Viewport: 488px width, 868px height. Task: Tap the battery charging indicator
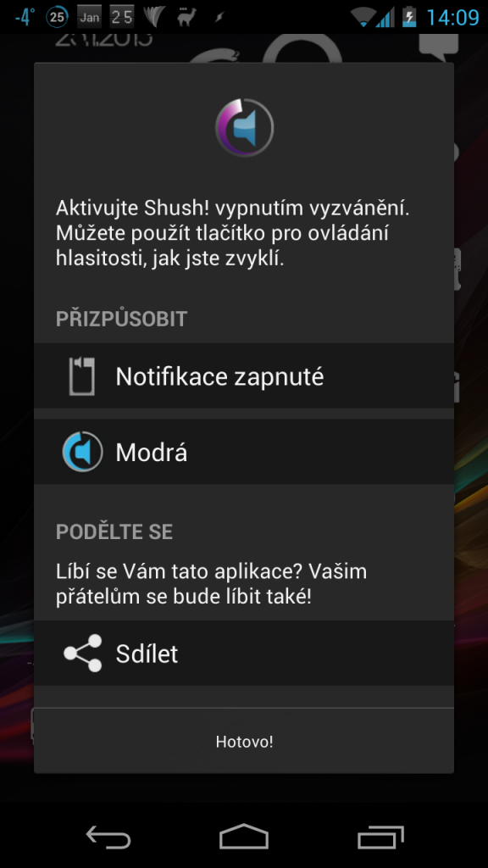(409, 17)
